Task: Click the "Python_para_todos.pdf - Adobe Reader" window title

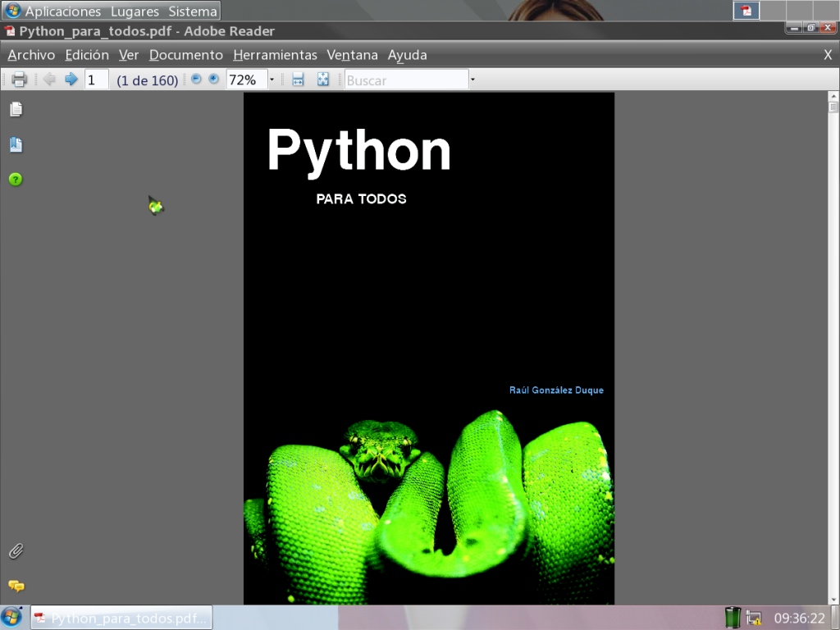Action: (x=147, y=31)
